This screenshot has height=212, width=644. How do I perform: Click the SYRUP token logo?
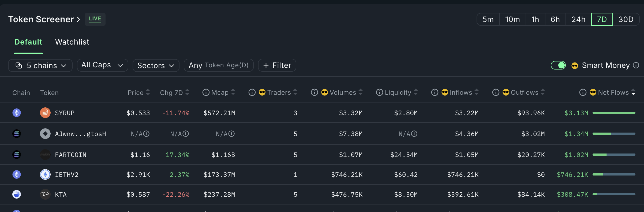(45, 113)
